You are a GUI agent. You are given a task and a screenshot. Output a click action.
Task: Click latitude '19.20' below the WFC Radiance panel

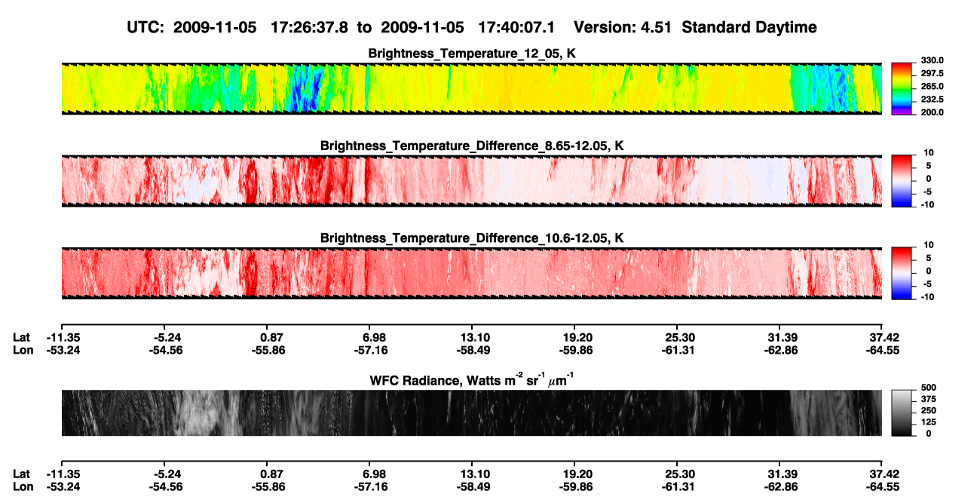(x=577, y=474)
